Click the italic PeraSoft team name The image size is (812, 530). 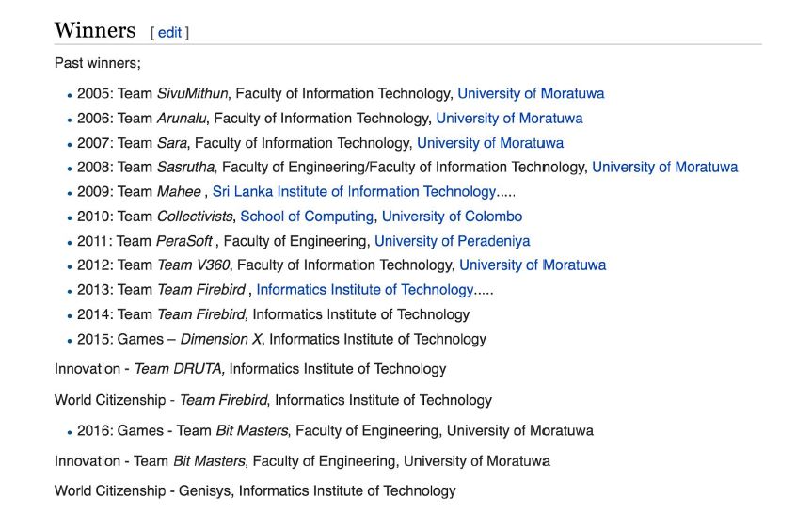(184, 241)
